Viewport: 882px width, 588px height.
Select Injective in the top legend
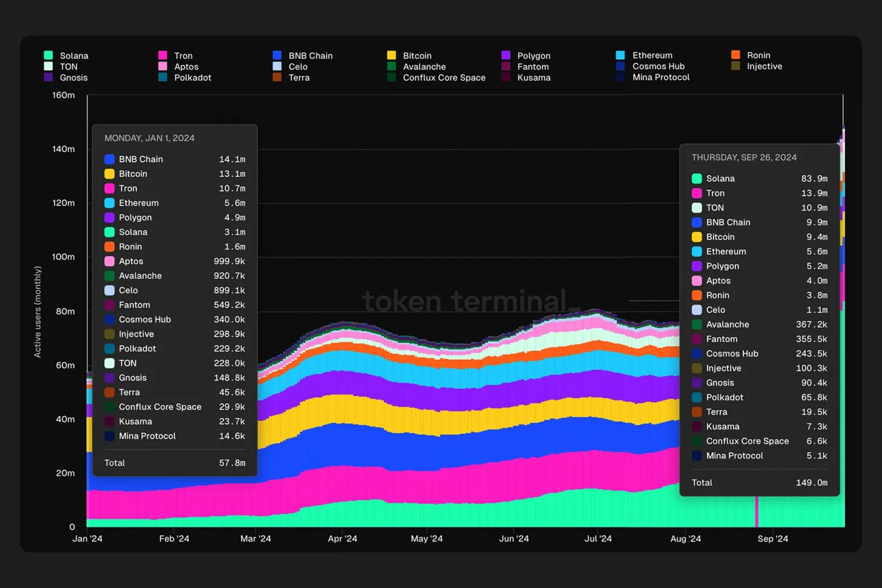pos(757,66)
